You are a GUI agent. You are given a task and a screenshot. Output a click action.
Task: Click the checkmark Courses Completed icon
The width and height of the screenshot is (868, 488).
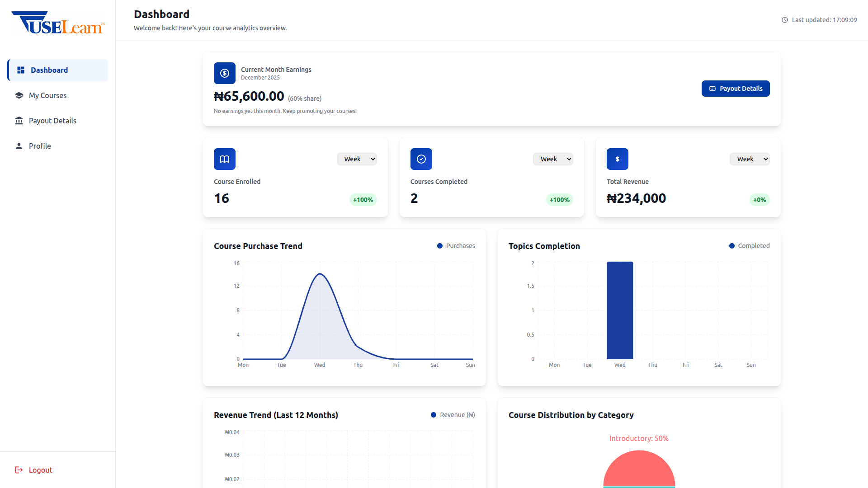(421, 159)
